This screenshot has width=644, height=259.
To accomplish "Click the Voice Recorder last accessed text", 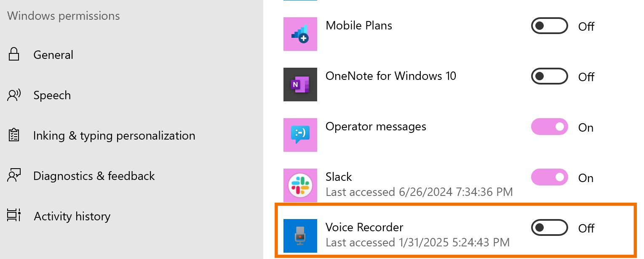I will tap(417, 243).
